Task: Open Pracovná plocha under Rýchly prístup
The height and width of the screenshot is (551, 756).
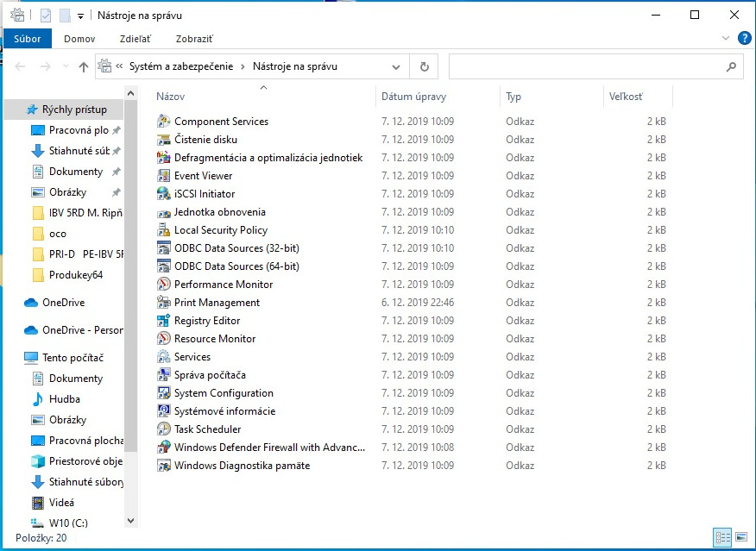Action: pyautogui.click(x=79, y=130)
